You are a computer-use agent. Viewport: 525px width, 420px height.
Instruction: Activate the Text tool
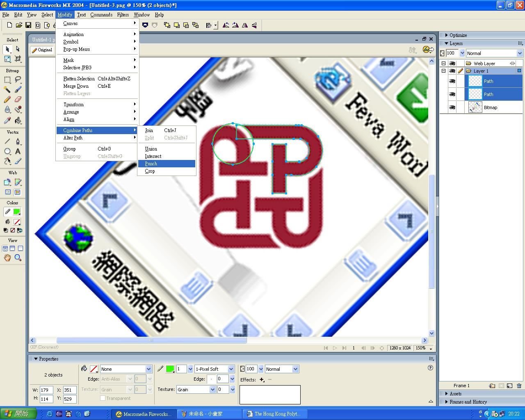pos(18,151)
